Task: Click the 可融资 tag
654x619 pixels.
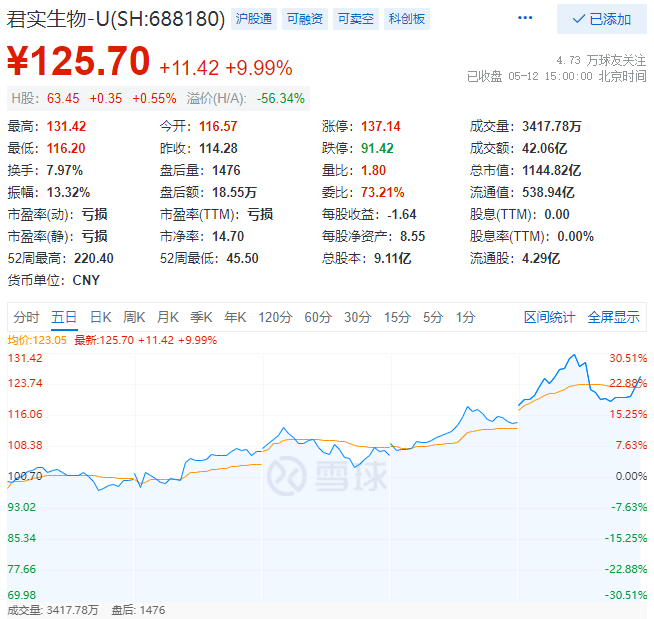Action: [x=304, y=19]
